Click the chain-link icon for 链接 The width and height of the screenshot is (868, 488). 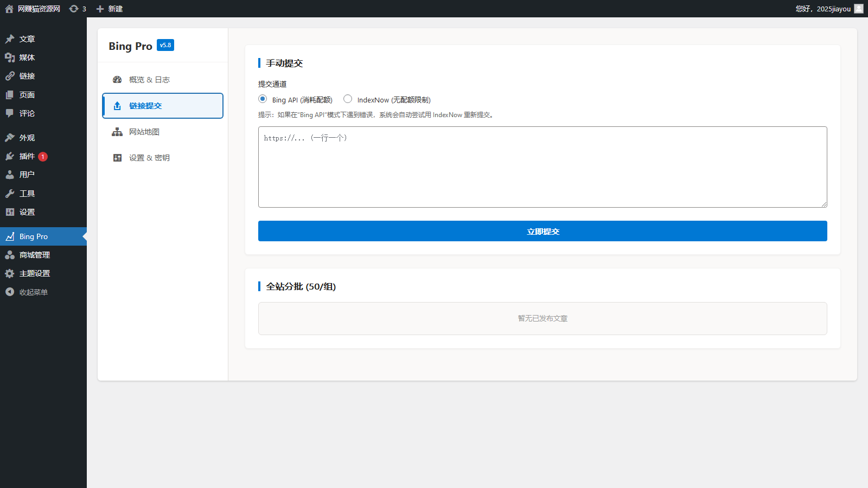pos(10,76)
